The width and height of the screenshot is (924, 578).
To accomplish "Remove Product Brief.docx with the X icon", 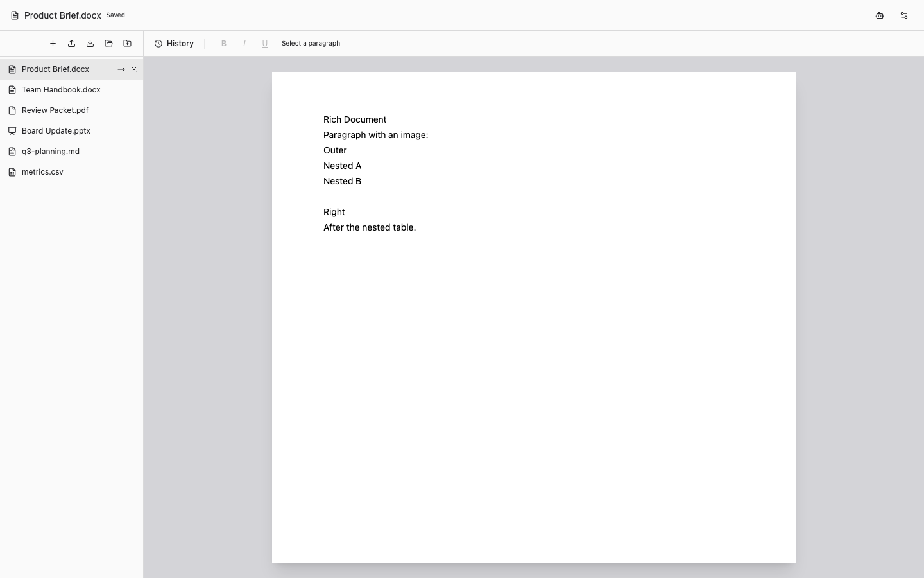I will click(x=134, y=69).
